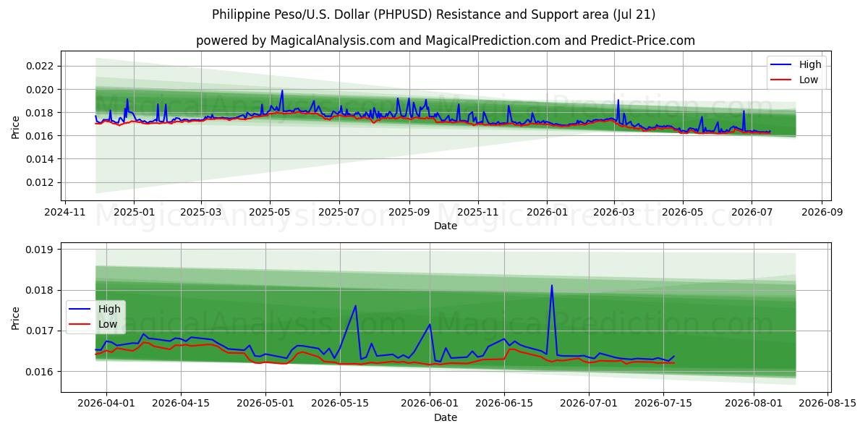This screenshot has width=868, height=434.
Task: Click the 2026-05-01 date tick label
Action: [x=264, y=404]
